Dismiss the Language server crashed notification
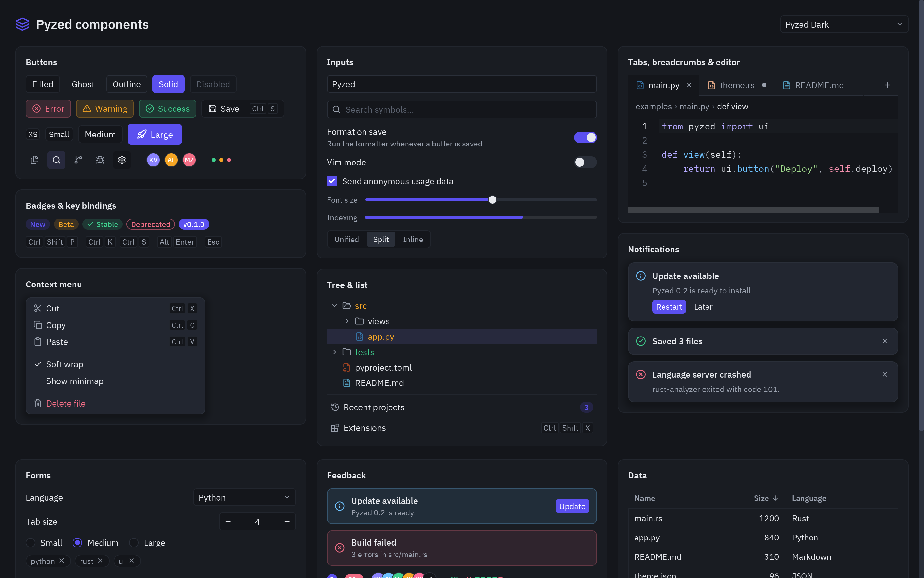This screenshot has height=578, width=924. coord(885,375)
